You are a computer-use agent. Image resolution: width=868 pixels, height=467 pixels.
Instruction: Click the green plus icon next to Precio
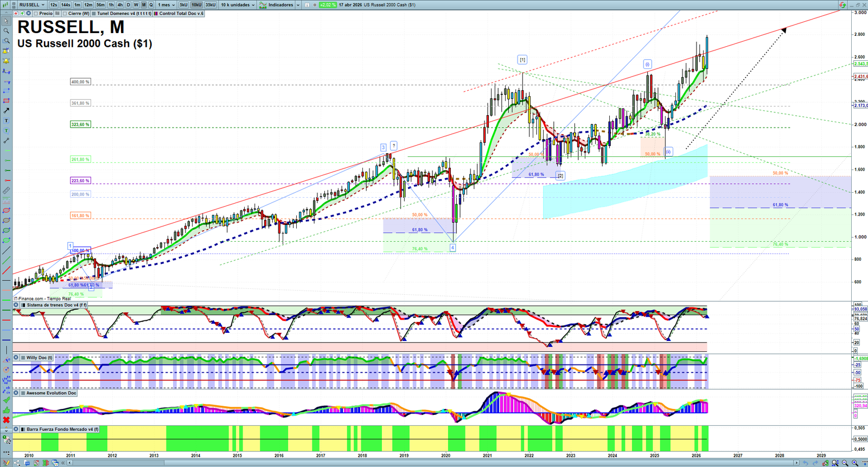[22, 14]
